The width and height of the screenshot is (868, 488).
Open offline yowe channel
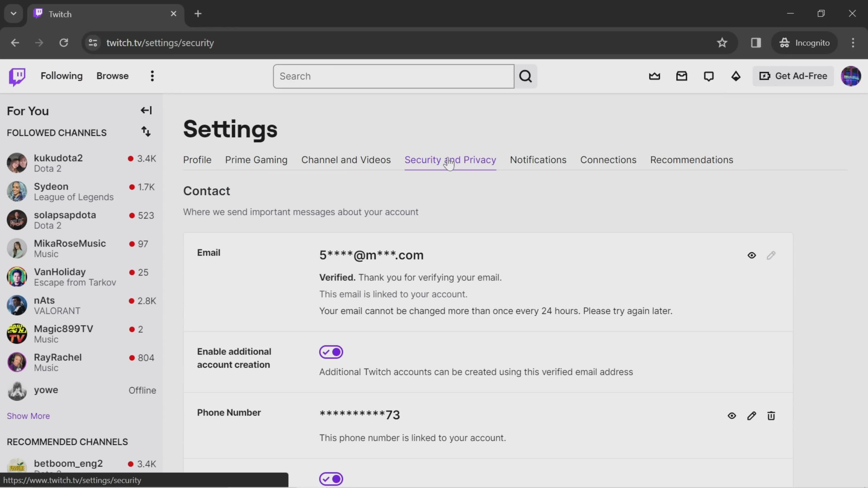[x=82, y=391]
